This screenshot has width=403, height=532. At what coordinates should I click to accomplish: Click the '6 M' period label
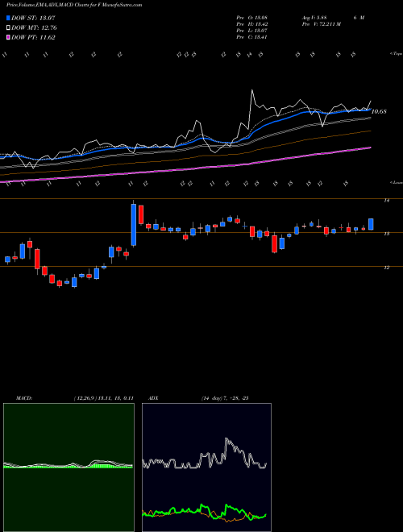[x=359, y=18]
